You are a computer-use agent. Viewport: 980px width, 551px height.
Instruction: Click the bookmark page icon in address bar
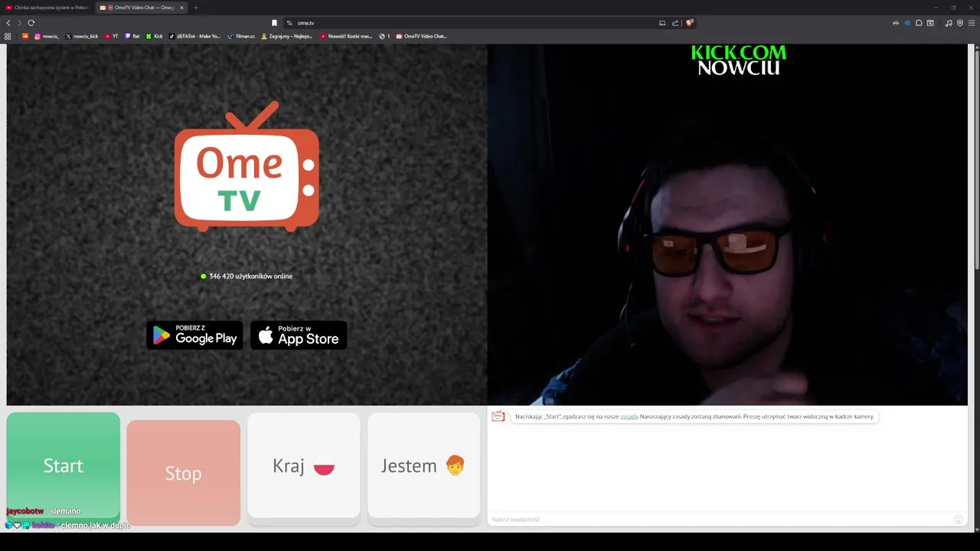pyautogui.click(x=274, y=23)
